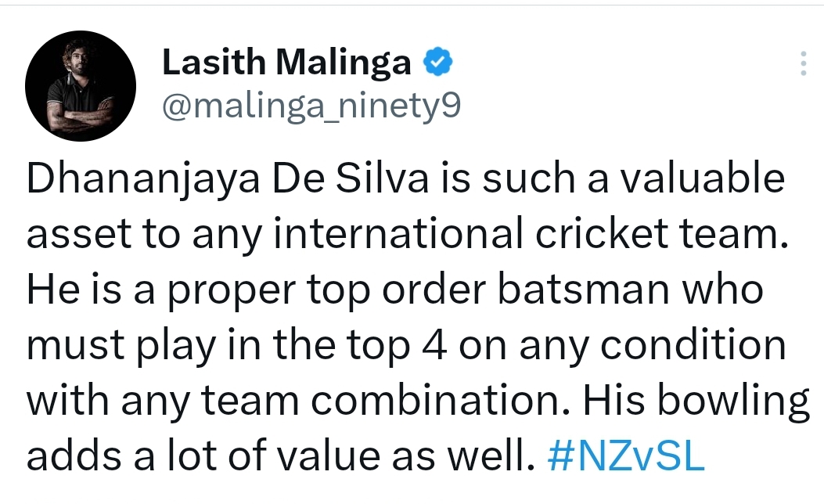Open the Lasith Malinga display name link
This screenshot has height=504, width=824.
point(287,62)
